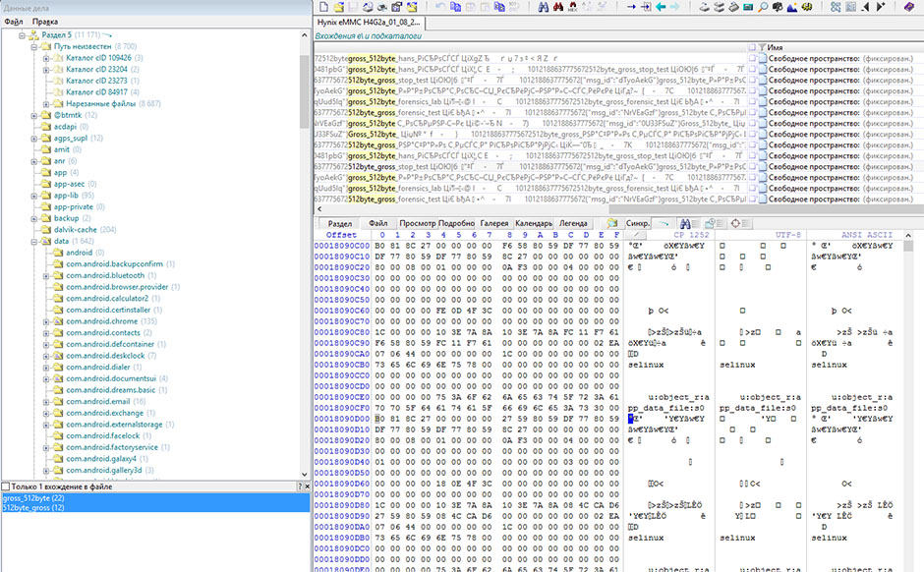Viewport: 924px width, 572px height.
Task: Collapse the data folder tree node
Action: coord(33,241)
